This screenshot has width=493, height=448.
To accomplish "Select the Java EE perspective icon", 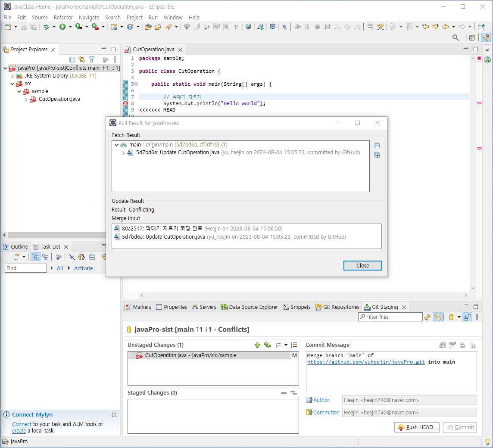I will [x=486, y=38].
